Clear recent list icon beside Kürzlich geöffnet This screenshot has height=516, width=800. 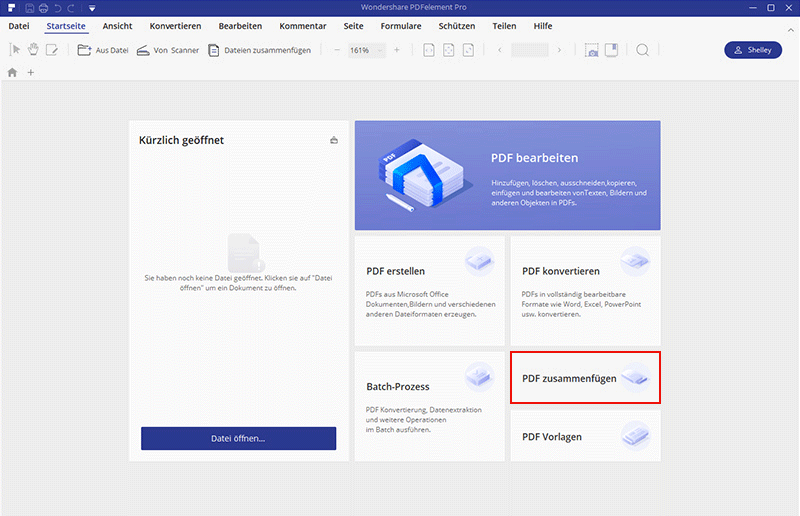[x=334, y=140]
